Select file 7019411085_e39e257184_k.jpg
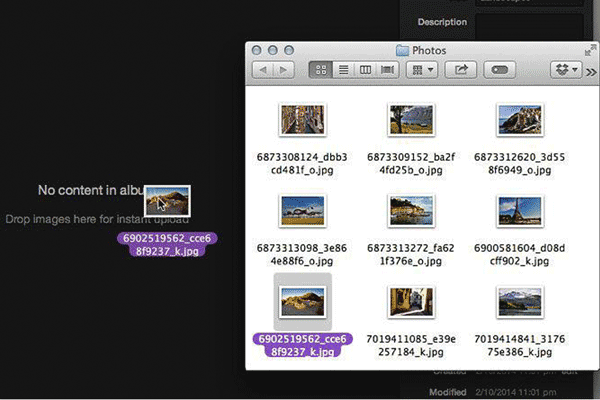This screenshot has height=400, width=600. [x=410, y=300]
